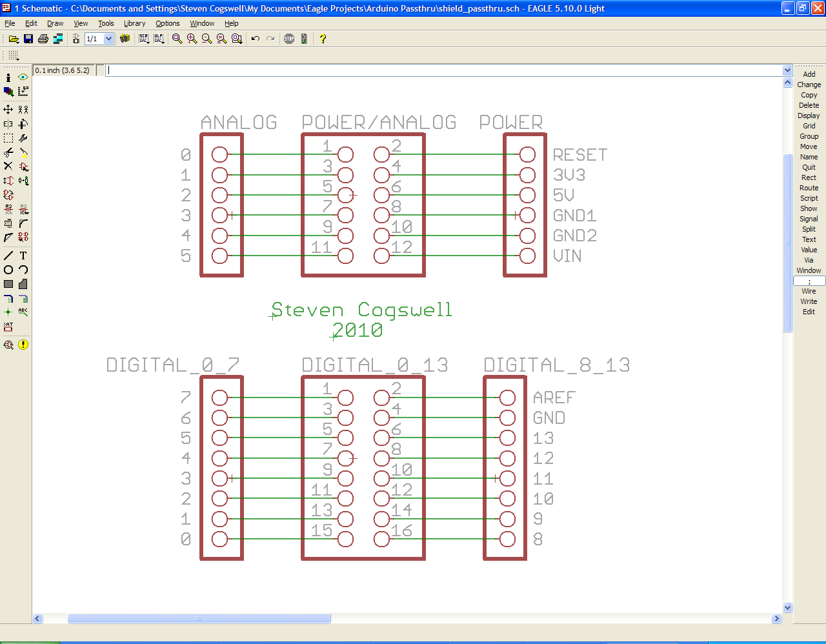Run the ERC warning check icon

coord(23,345)
